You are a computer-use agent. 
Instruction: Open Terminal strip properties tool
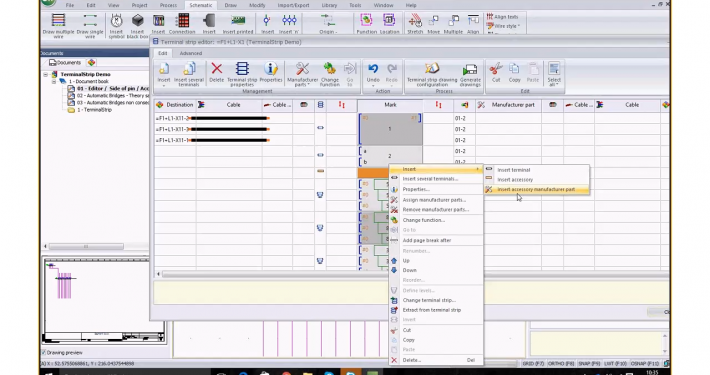[x=242, y=74]
